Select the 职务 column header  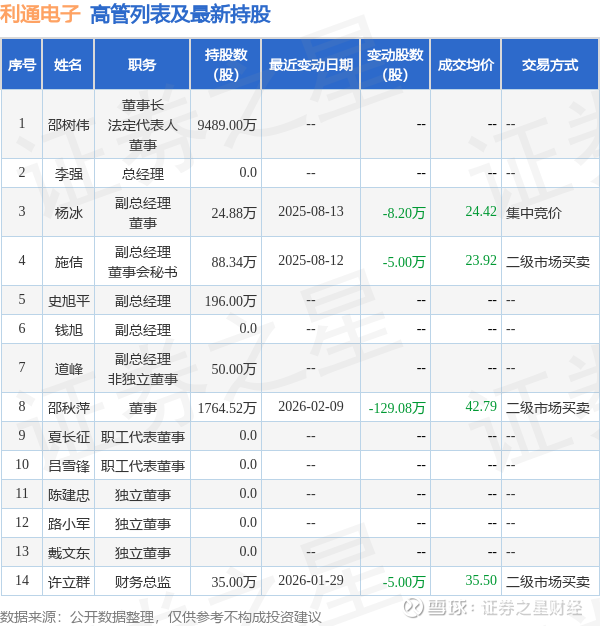(x=142, y=64)
